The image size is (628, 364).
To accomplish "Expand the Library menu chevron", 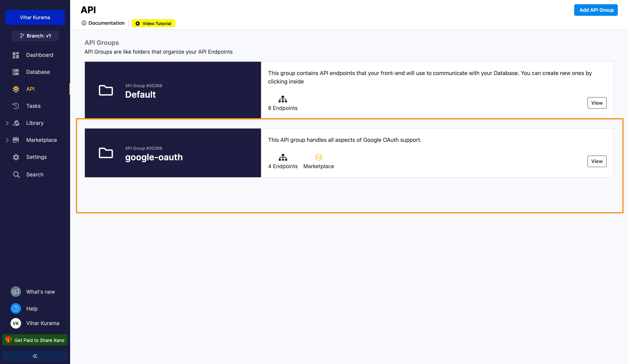I will tap(7, 123).
